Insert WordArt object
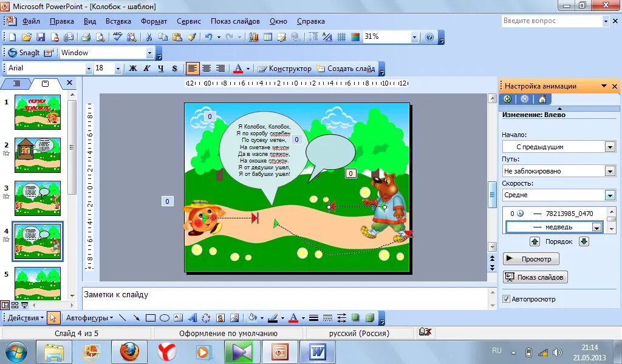622x364 pixels. tap(193, 318)
